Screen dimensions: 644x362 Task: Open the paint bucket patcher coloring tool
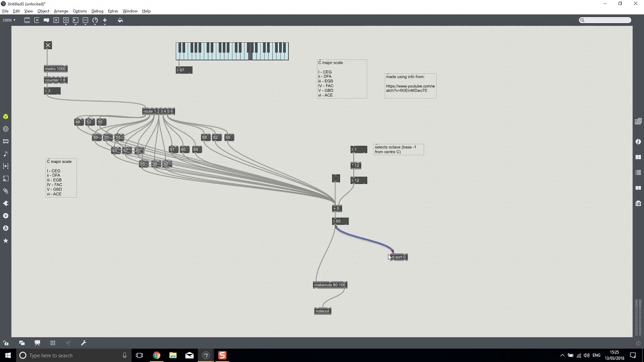tap(120, 20)
